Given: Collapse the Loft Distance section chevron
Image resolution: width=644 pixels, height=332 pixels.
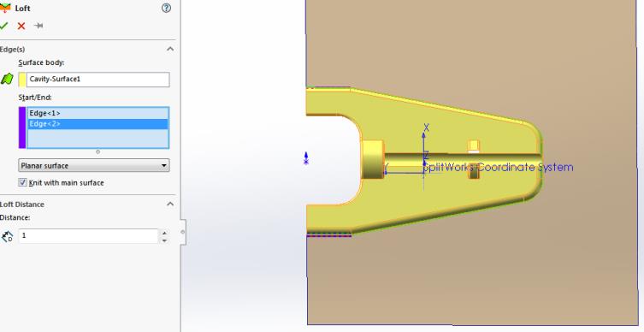Looking at the screenshot, I should click(x=170, y=204).
